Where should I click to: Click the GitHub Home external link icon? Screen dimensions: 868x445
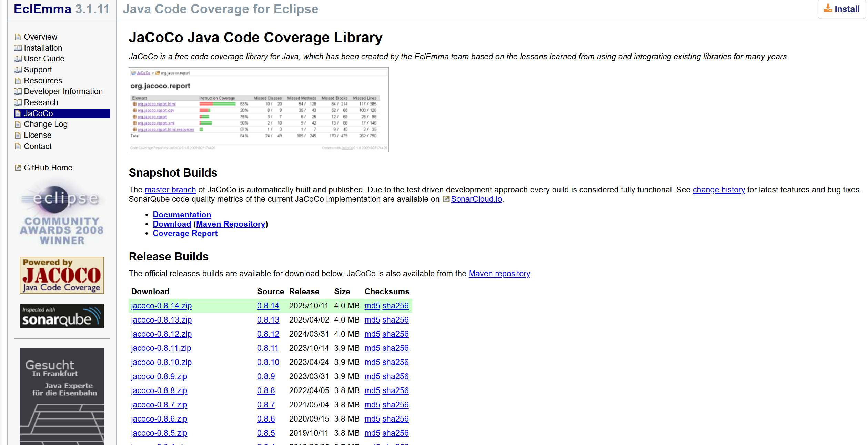coord(18,168)
